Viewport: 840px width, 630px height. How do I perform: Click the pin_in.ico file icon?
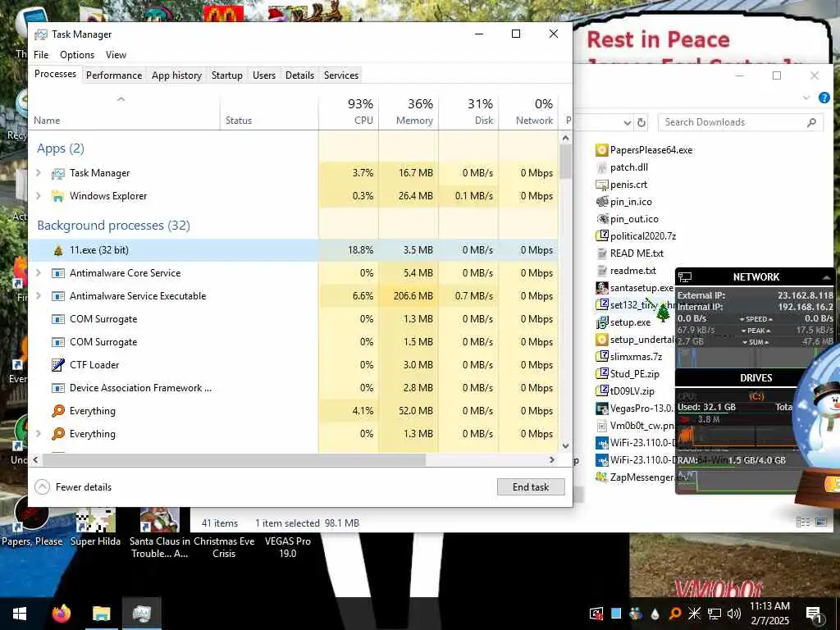pos(601,202)
